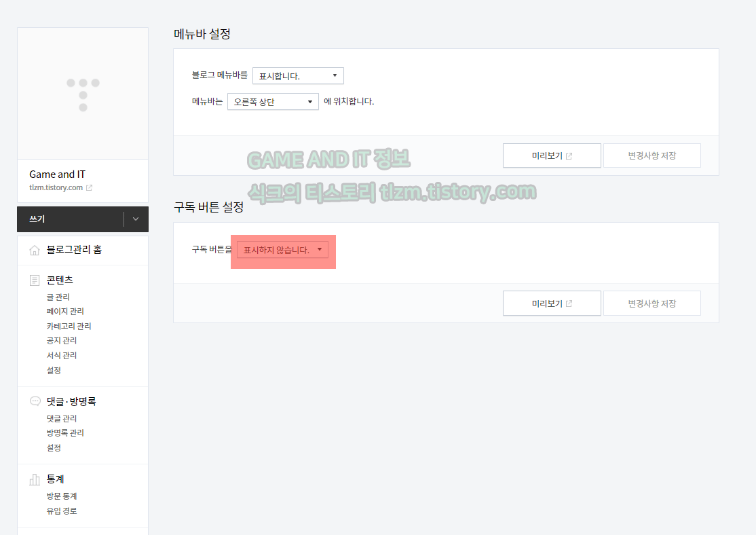The width and height of the screenshot is (756, 535).
Task: Open 설정 under 댓글·방명록
Action: (54, 447)
